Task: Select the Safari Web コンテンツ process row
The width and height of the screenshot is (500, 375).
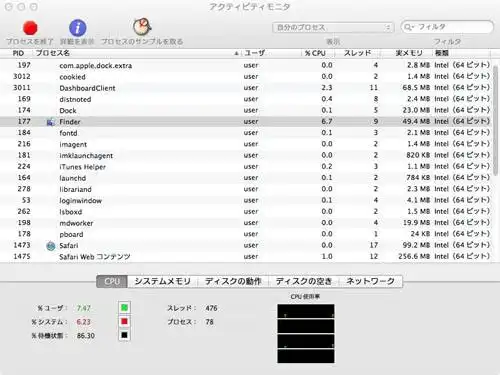Action: (x=246, y=257)
